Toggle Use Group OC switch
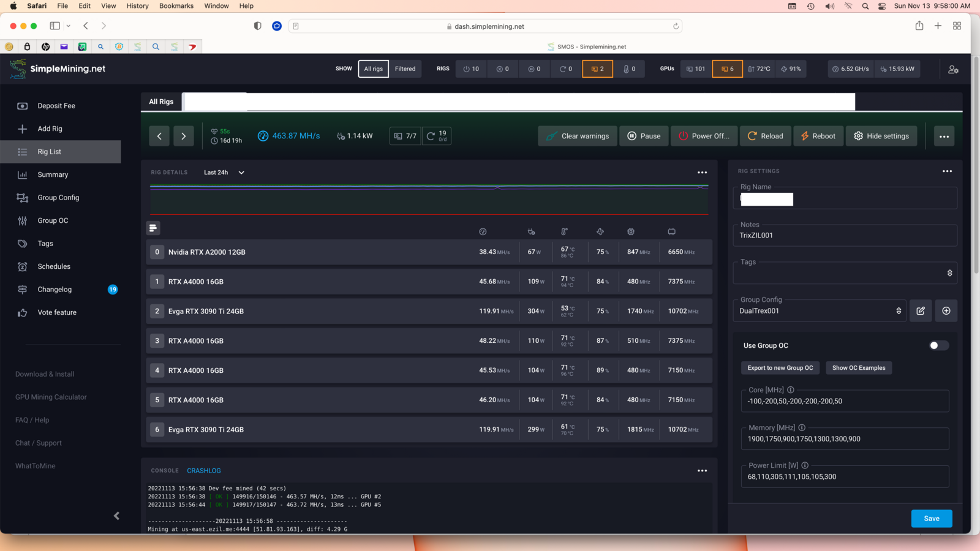 point(939,346)
